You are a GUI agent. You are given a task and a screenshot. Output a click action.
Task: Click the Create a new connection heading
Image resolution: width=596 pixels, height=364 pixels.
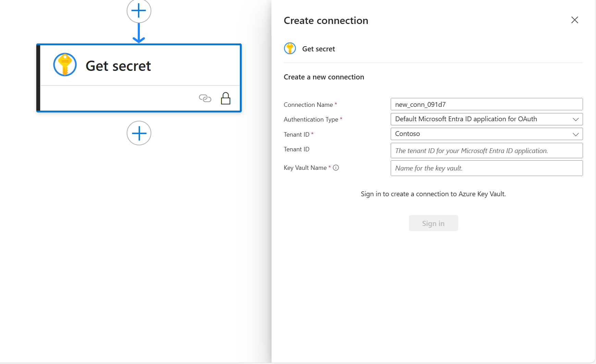pos(324,77)
